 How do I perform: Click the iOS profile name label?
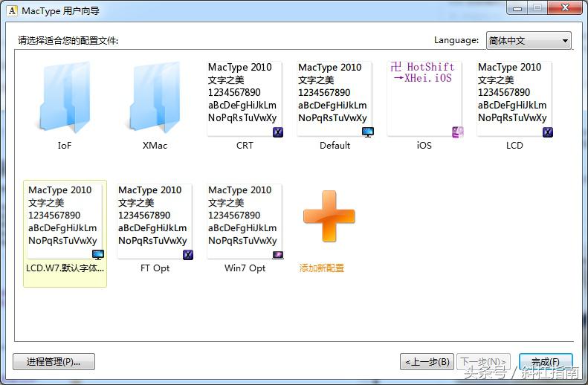[424, 146]
